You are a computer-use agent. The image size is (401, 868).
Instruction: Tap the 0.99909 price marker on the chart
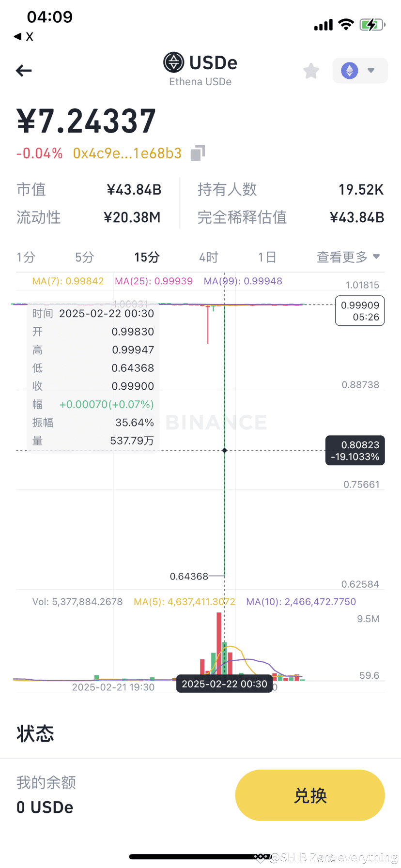pyautogui.click(x=359, y=310)
